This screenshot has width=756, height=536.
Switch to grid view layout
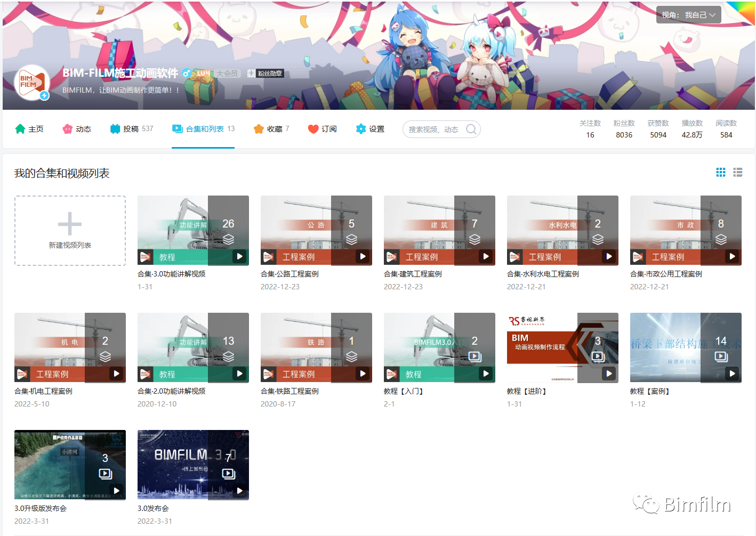pyautogui.click(x=721, y=172)
